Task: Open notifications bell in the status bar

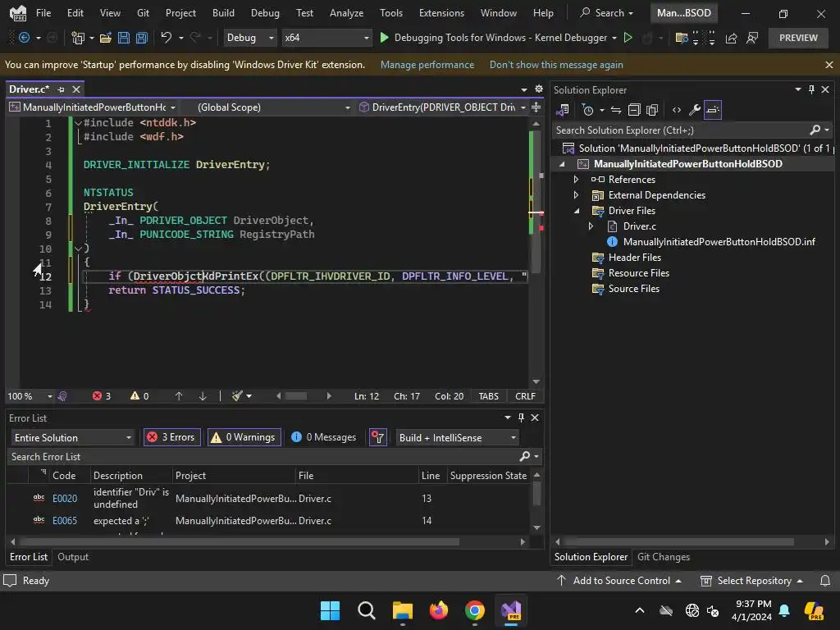Action: [x=825, y=581]
